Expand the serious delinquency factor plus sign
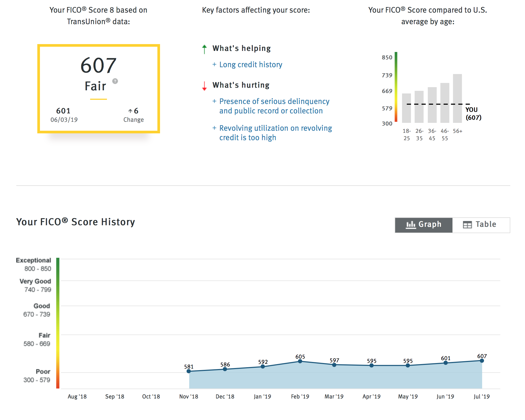Image resolution: width=525 pixels, height=420 pixels. (x=214, y=101)
